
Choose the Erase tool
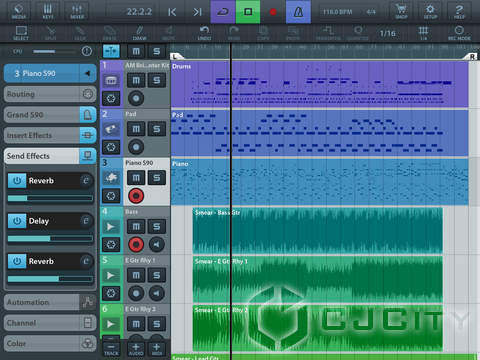pos(109,33)
